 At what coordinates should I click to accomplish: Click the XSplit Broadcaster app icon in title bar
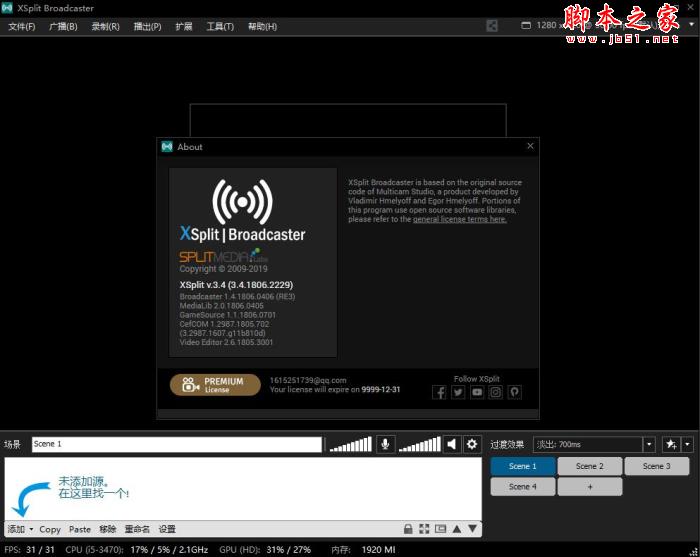click(7, 7)
